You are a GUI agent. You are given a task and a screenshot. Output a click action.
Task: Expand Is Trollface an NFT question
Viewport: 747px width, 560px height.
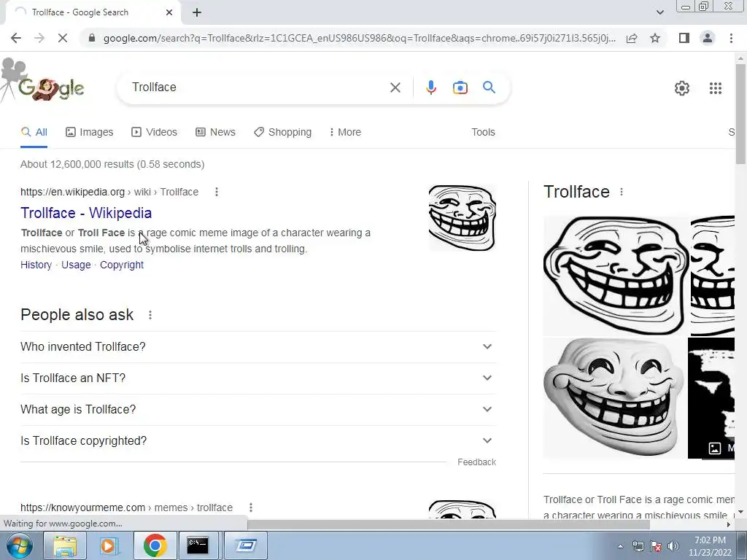(258, 378)
